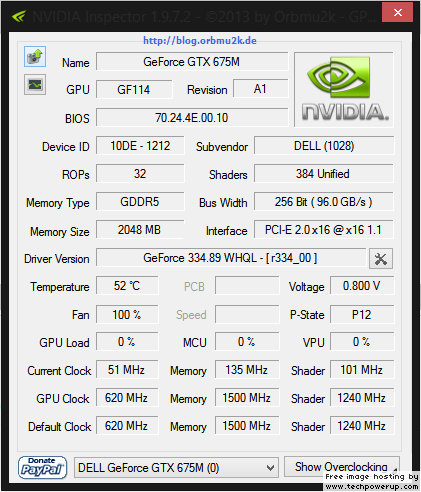Click the empty PCB temperature field
The width and height of the screenshot is (421, 492).
(247, 286)
